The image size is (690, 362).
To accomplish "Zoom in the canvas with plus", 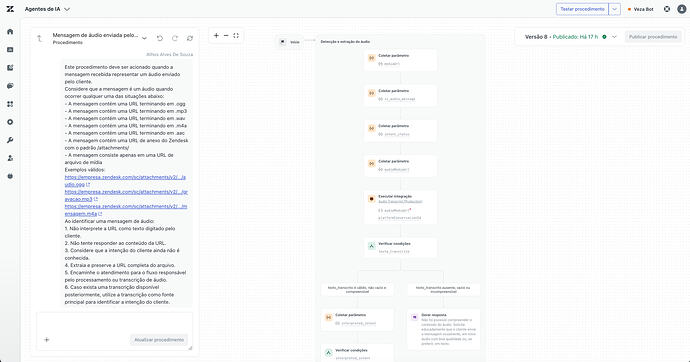I will coord(216,36).
